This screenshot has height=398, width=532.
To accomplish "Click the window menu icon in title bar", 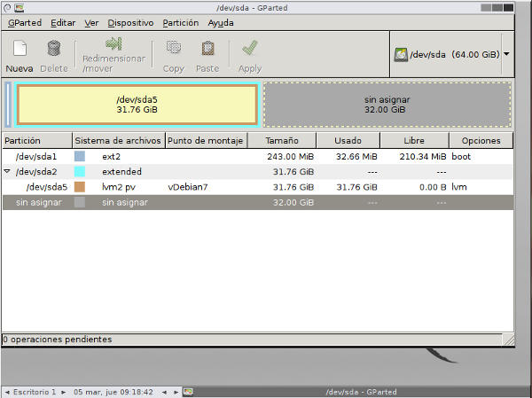I will click(x=7, y=7).
